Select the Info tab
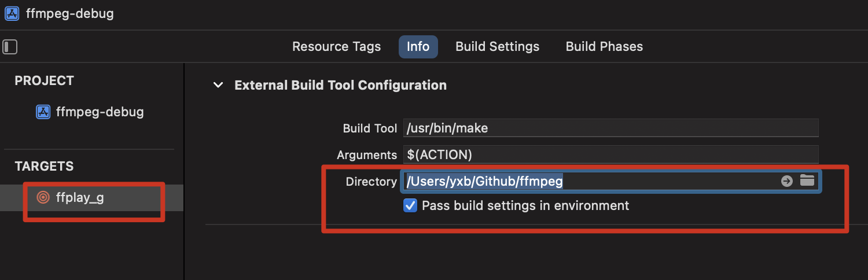Screen dimensions: 868x280 click(x=418, y=47)
